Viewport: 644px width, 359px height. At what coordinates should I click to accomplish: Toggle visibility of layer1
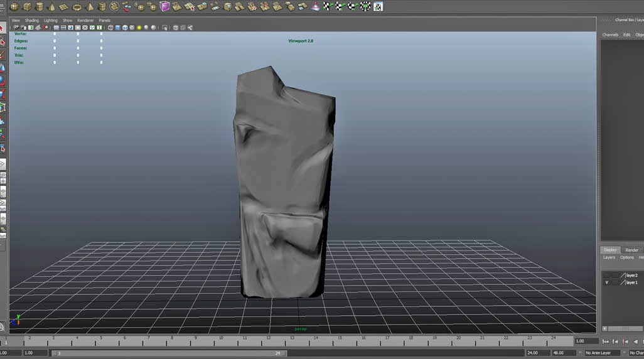606,283
